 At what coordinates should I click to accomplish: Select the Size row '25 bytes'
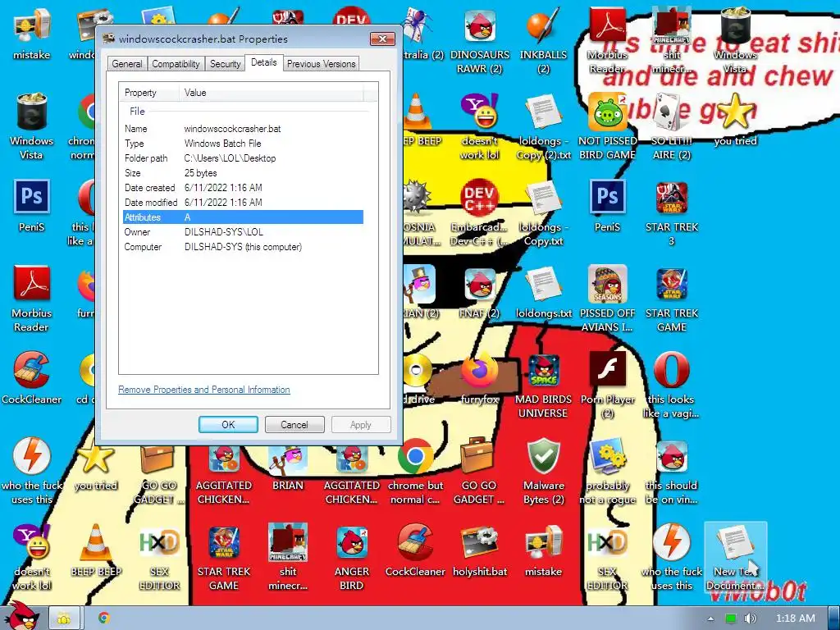point(243,173)
